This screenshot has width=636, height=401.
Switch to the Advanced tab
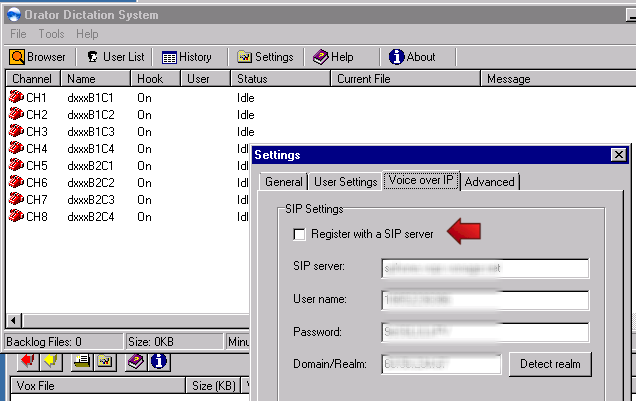490,182
